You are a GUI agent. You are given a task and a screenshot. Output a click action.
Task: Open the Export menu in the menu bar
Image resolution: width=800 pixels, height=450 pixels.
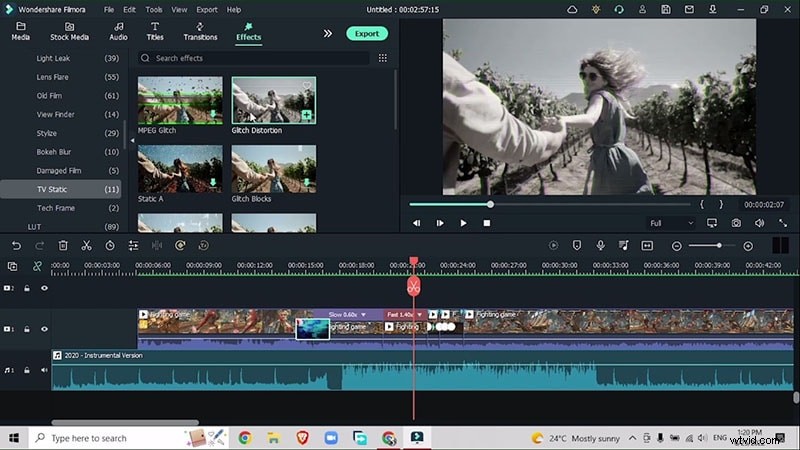click(207, 9)
